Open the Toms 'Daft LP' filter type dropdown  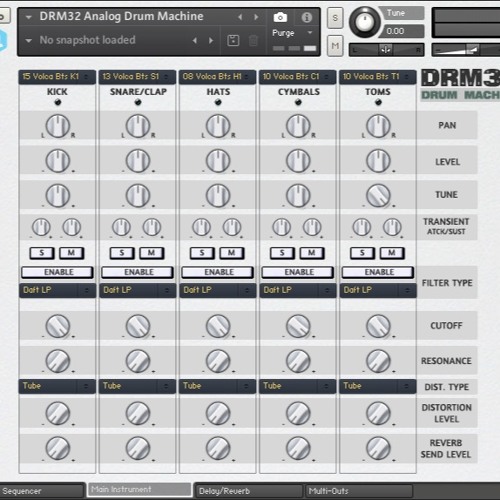(378, 290)
